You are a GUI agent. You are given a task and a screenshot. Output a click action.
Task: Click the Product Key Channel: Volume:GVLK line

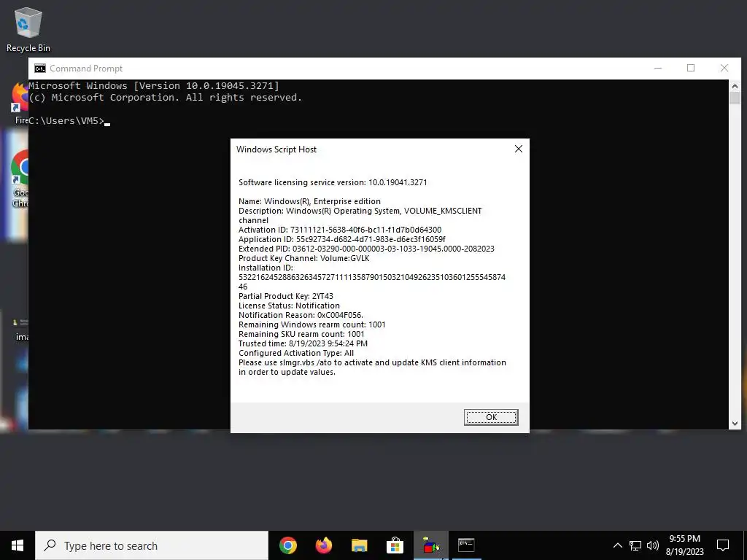[x=304, y=258]
